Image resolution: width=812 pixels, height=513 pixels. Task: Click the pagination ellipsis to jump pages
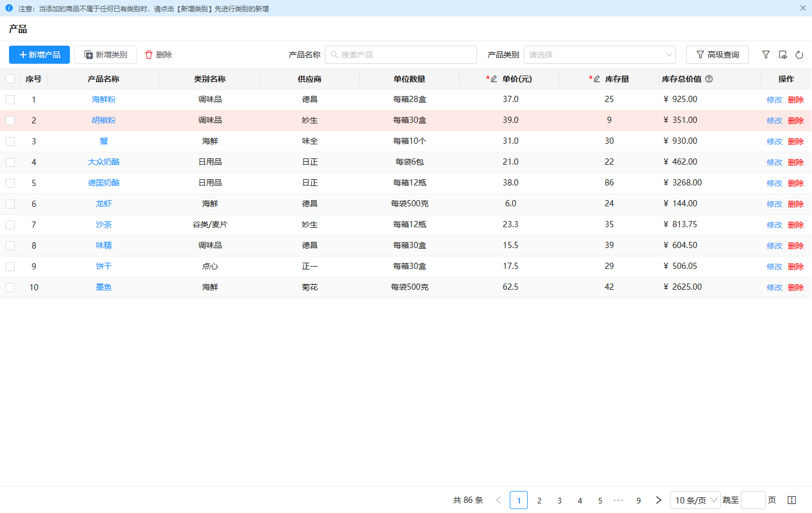click(619, 500)
